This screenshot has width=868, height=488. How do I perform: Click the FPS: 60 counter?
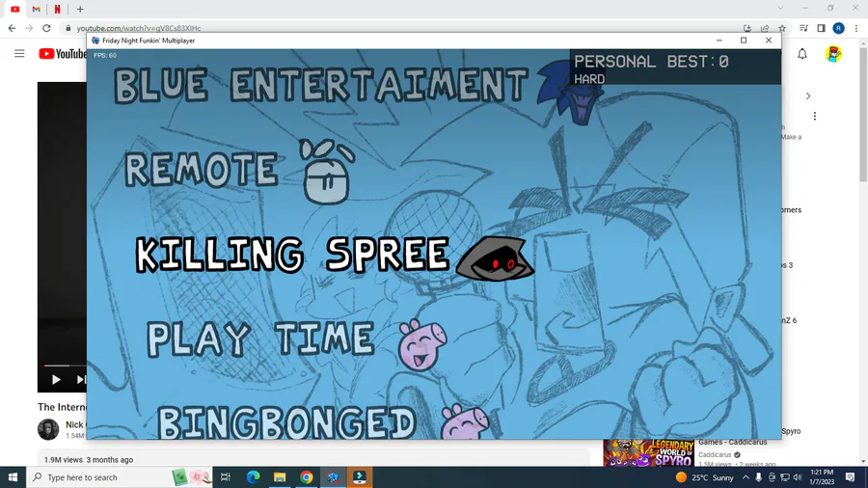pyautogui.click(x=104, y=55)
